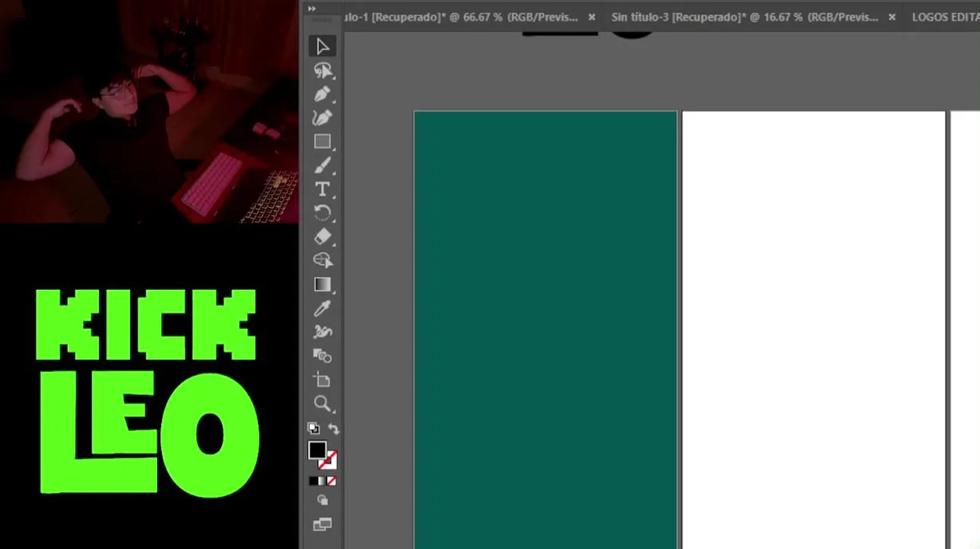Select the Gradient tool

[323, 284]
